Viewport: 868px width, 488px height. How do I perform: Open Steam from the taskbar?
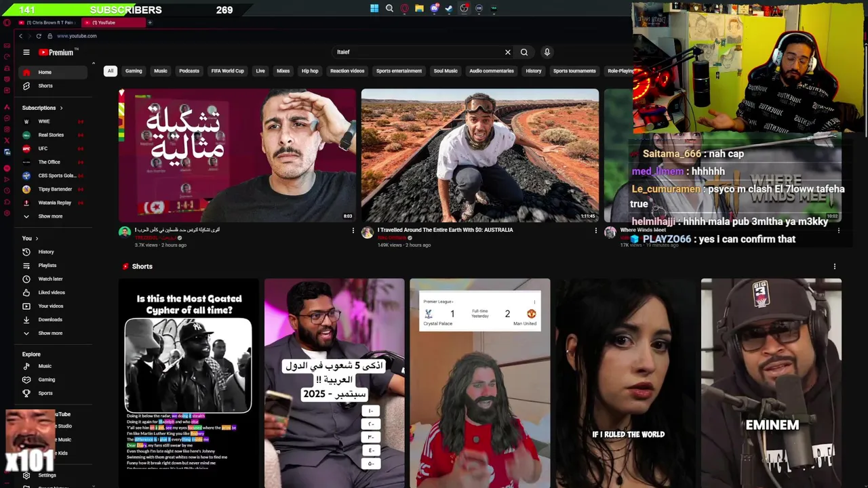click(449, 9)
